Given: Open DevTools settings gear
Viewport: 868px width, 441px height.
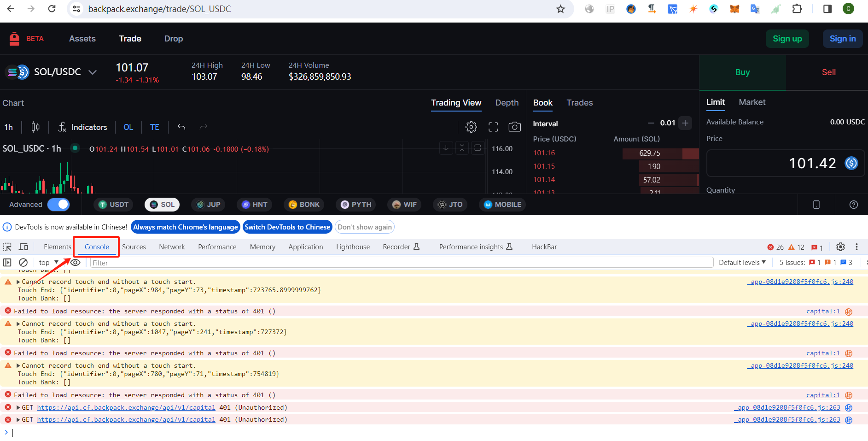Looking at the screenshot, I should click(840, 247).
